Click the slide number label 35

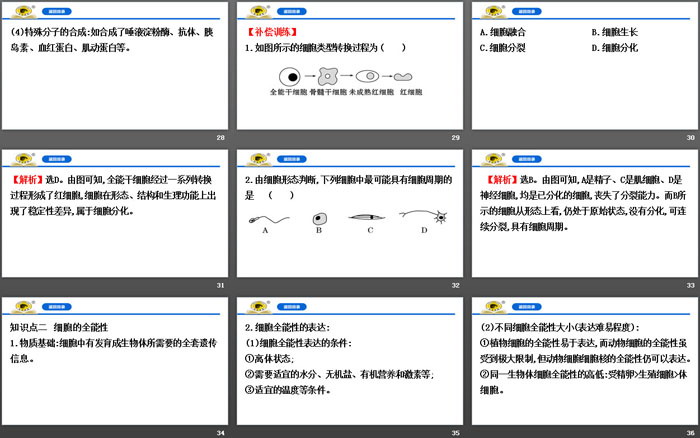tap(455, 433)
